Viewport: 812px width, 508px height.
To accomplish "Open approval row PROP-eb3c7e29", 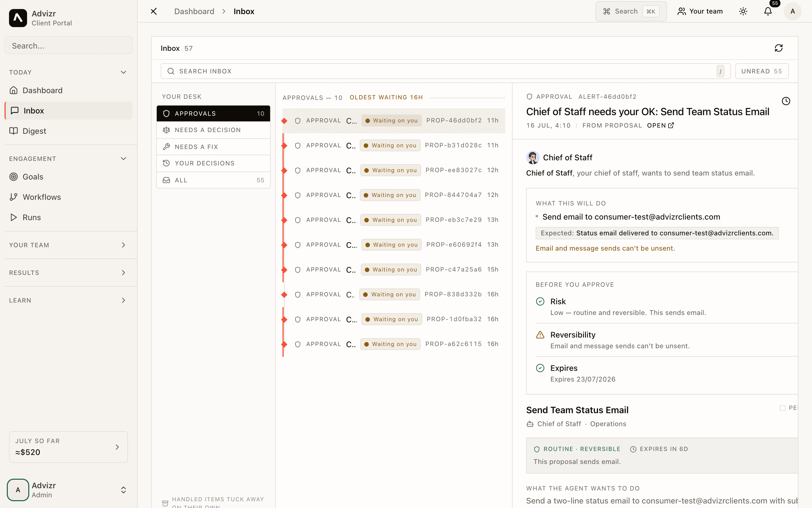I will (x=394, y=220).
